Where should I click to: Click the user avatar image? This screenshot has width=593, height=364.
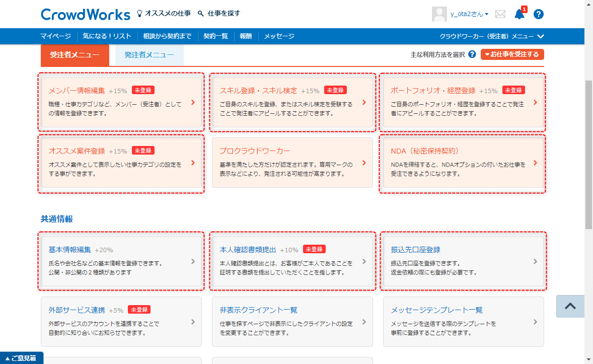tap(439, 14)
